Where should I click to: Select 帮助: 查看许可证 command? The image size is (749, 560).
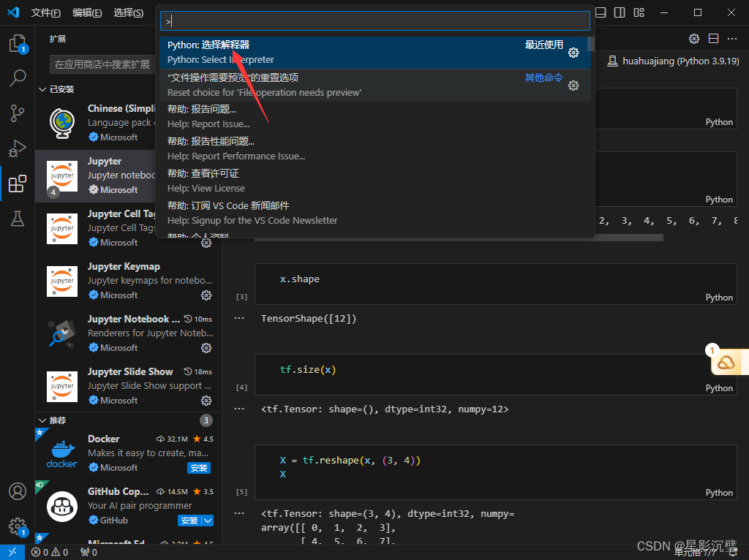pos(375,181)
